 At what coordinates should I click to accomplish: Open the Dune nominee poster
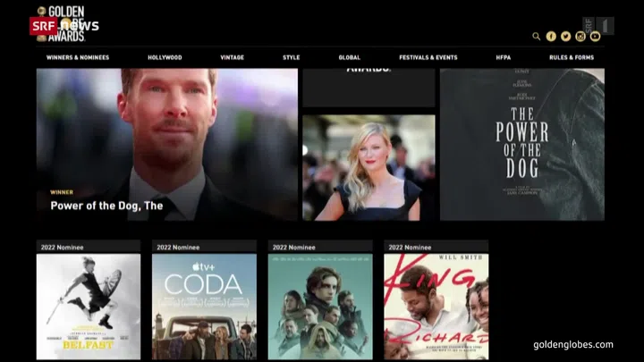[320, 307]
